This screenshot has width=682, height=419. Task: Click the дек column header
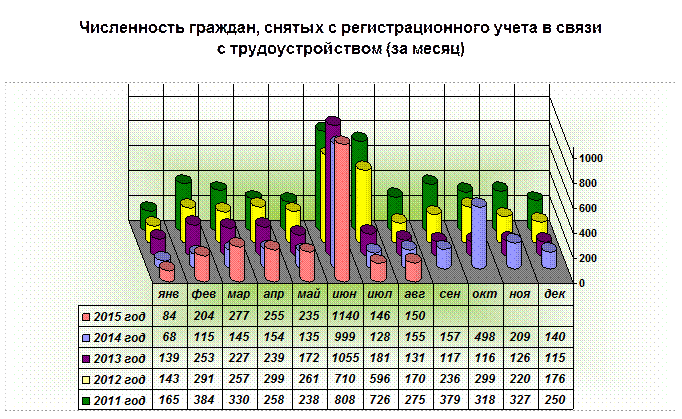coord(554,295)
